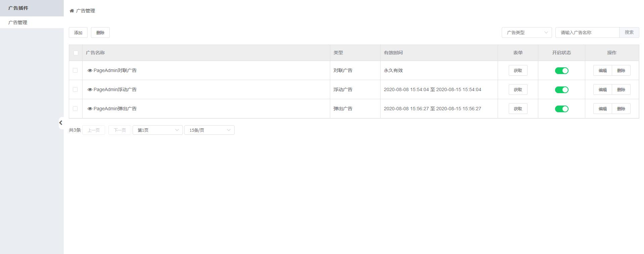Delete the PageAdmin浮动广告 row

pos(621,89)
